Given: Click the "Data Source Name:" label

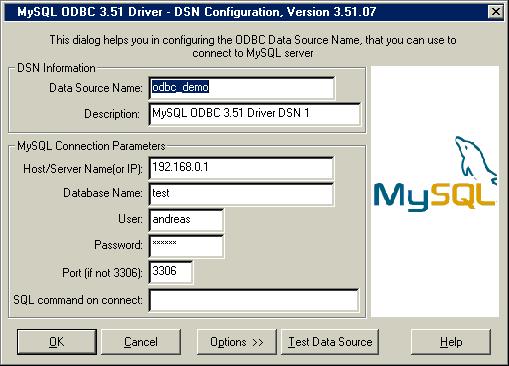Looking at the screenshot, I should click(x=96, y=88).
